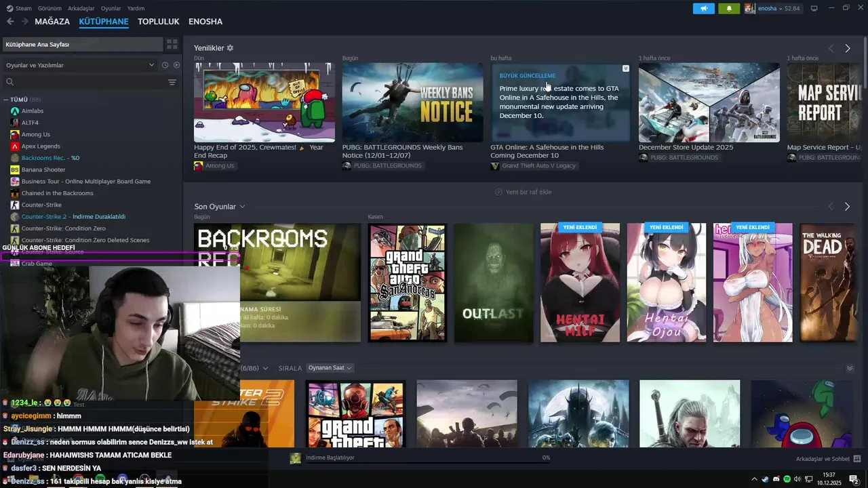Open the Görünüm menu
This screenshot has height=488, width=868.
pyautogui.click(x=50, y=8)
